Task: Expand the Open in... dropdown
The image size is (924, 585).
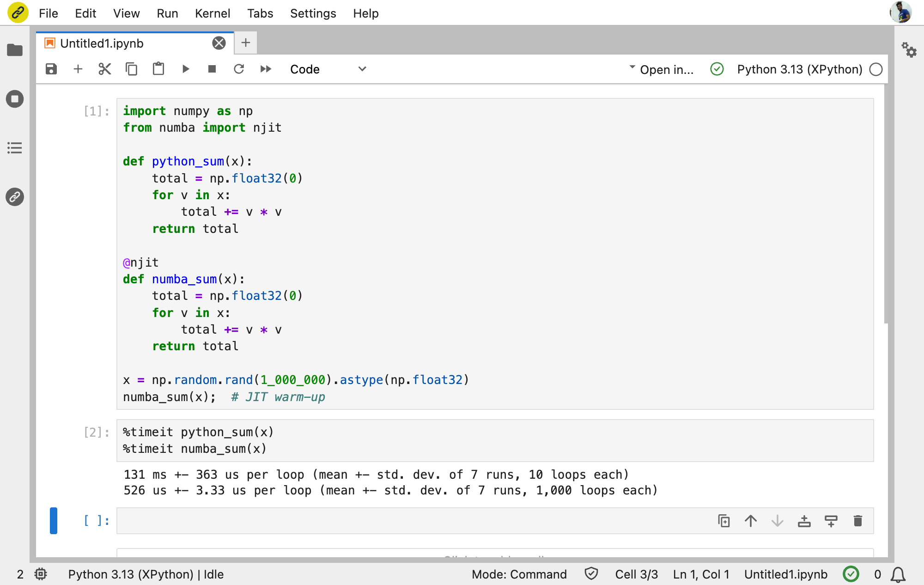Action: coord(661,69)
